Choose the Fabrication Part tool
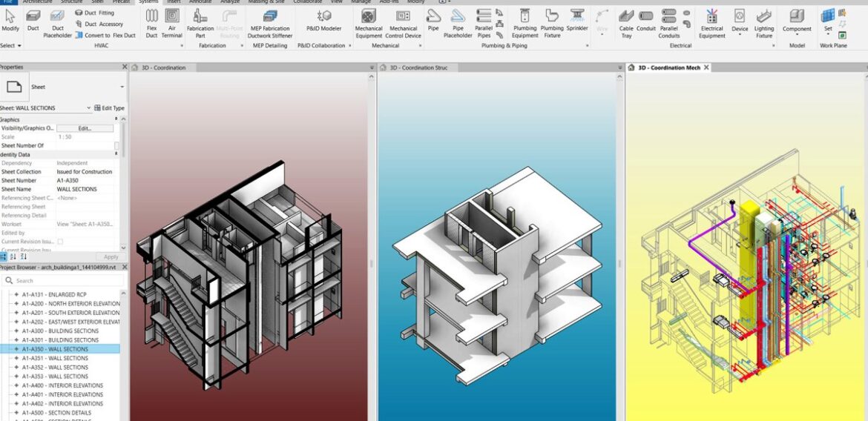The image size is (868, 421). click(200, 23)
